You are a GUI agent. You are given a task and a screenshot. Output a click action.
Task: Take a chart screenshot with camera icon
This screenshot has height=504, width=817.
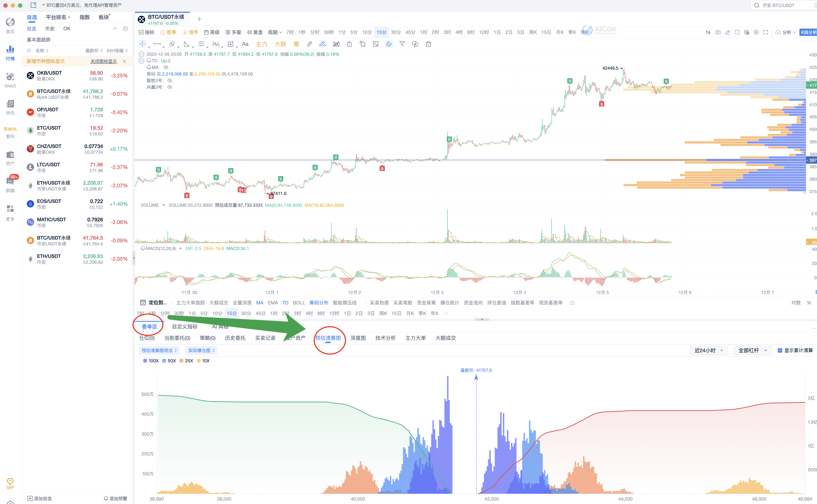(x=718, y=32)
